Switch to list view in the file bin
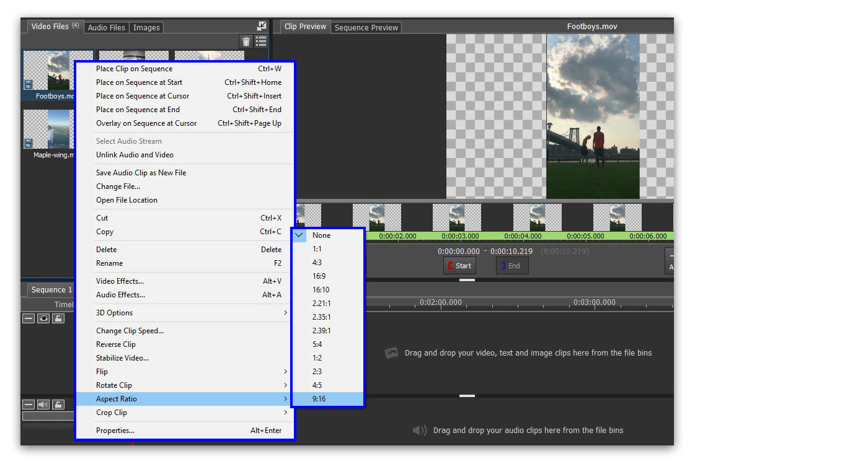The height and width of the screenshot is (464, 868). click(261, 41)
